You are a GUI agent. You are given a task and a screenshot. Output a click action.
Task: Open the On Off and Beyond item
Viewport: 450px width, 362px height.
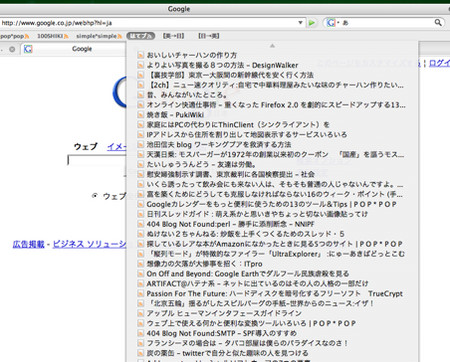coord(272,274)
